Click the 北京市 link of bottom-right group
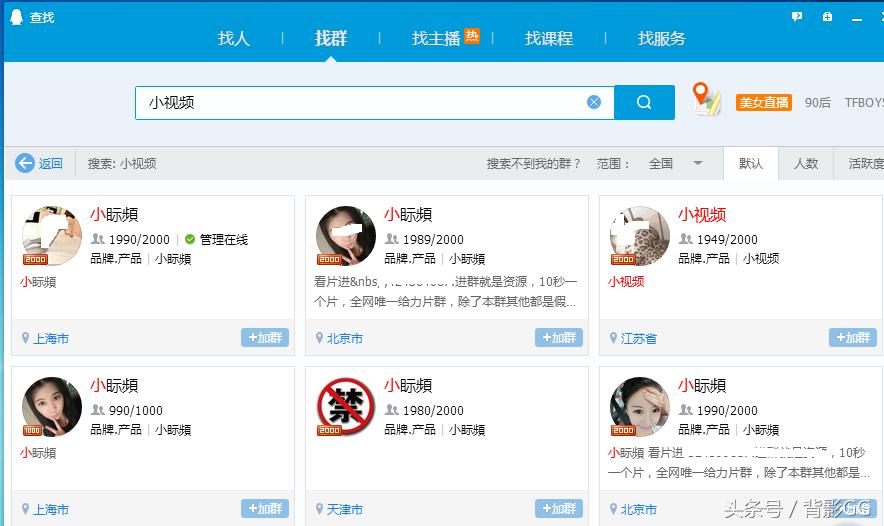Viewport: 884px width, 526px height. point(638,509)
